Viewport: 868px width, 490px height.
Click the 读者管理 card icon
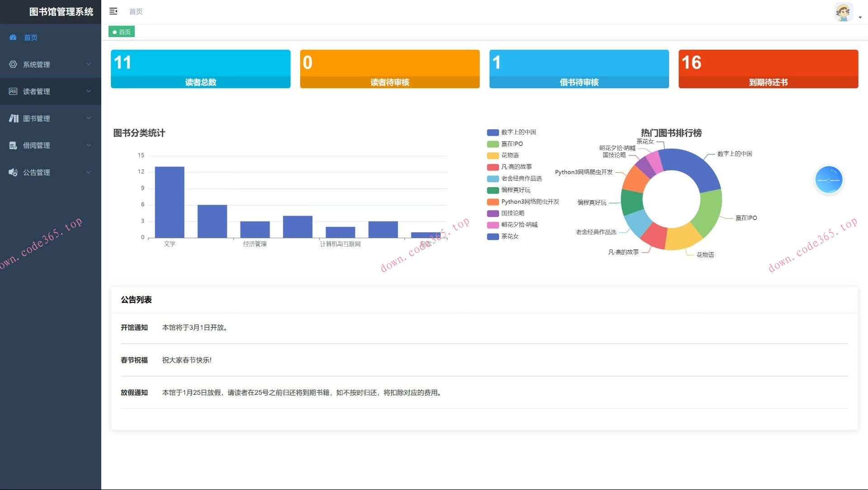point(13,91)
